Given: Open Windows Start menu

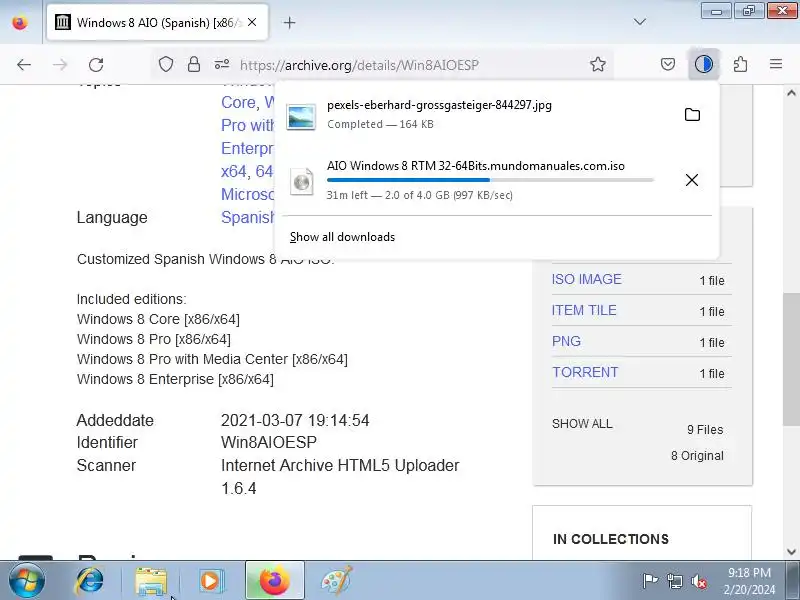Looking at the screenshot, I should pos(26,581).
